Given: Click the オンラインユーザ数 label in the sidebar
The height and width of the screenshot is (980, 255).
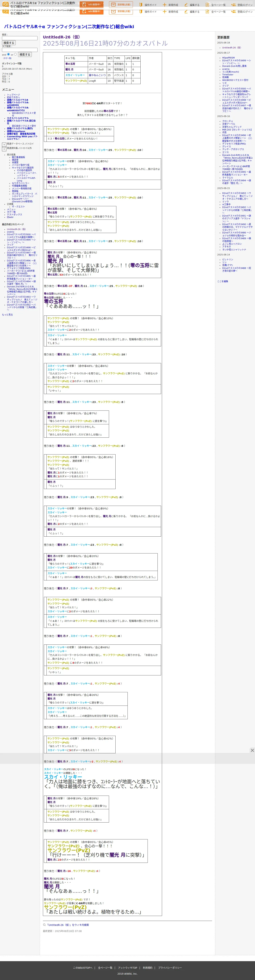Looking at the screenshot, I should coord(12,63).
